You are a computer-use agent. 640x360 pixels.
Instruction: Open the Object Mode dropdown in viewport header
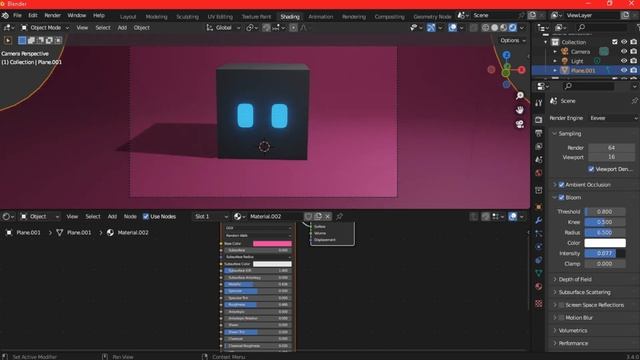[45, 28]
